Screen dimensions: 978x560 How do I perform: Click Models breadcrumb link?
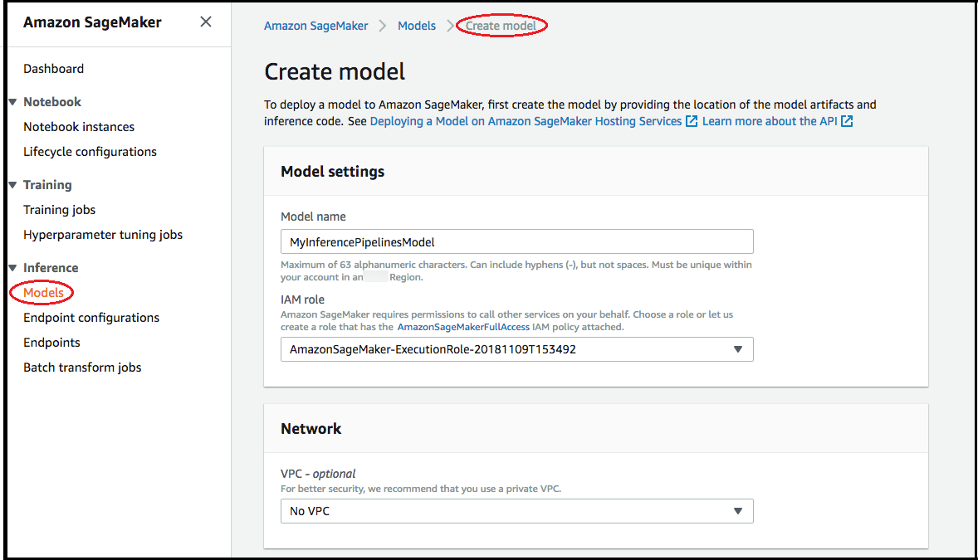tap(417, 26)
